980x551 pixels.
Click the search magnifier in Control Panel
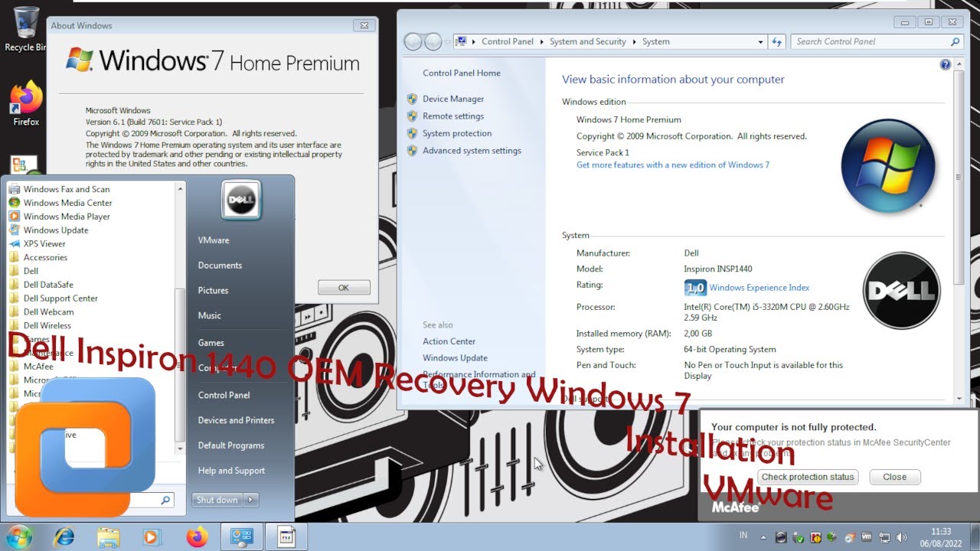tap(955, 41)
